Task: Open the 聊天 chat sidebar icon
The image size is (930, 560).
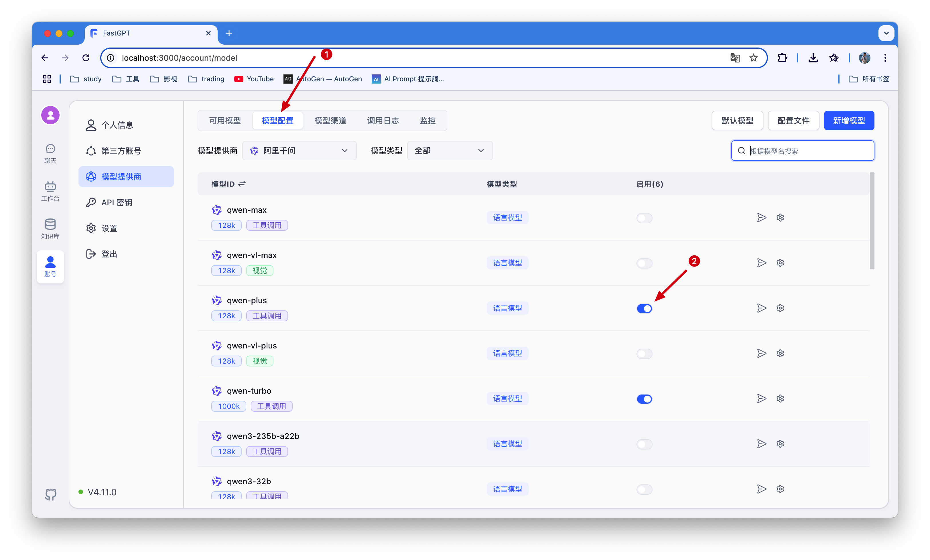Action: tap(50, 153)
